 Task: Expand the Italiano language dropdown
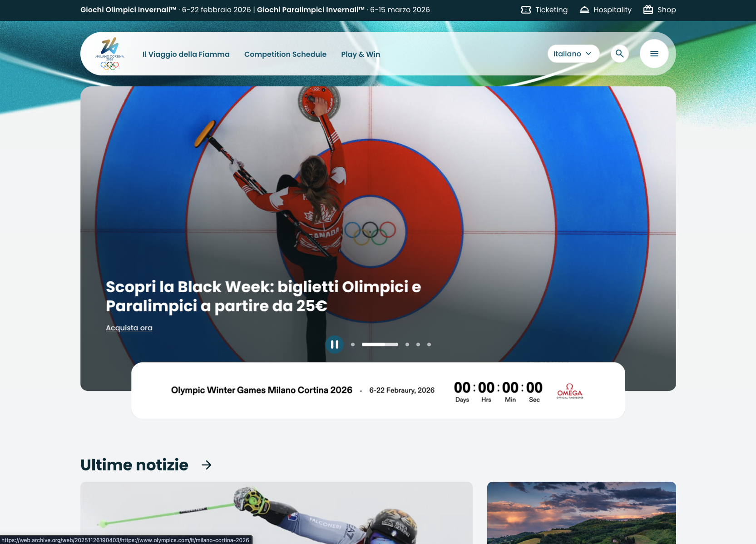(x=573, y=54)
